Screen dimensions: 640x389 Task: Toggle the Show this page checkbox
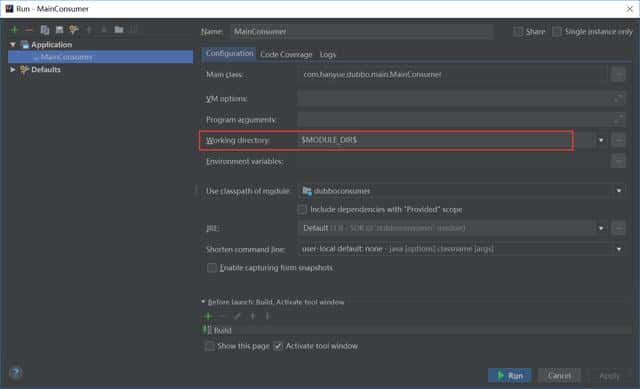(209, 346)
